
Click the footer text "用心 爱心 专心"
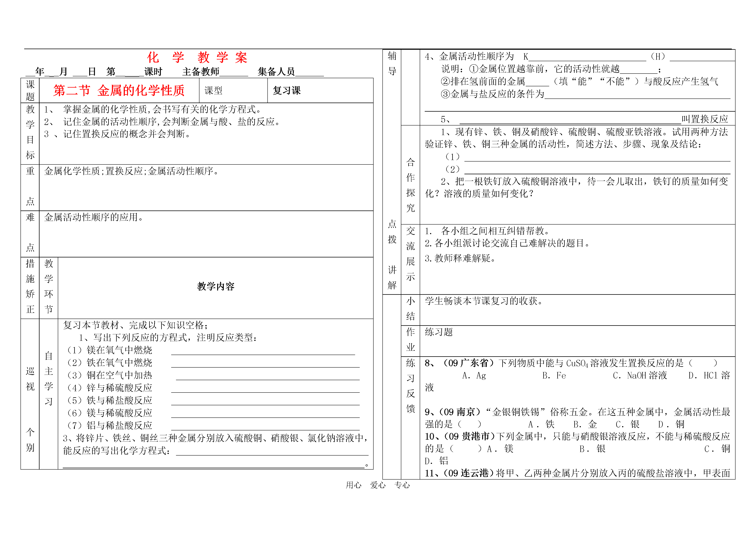(378, 485)
